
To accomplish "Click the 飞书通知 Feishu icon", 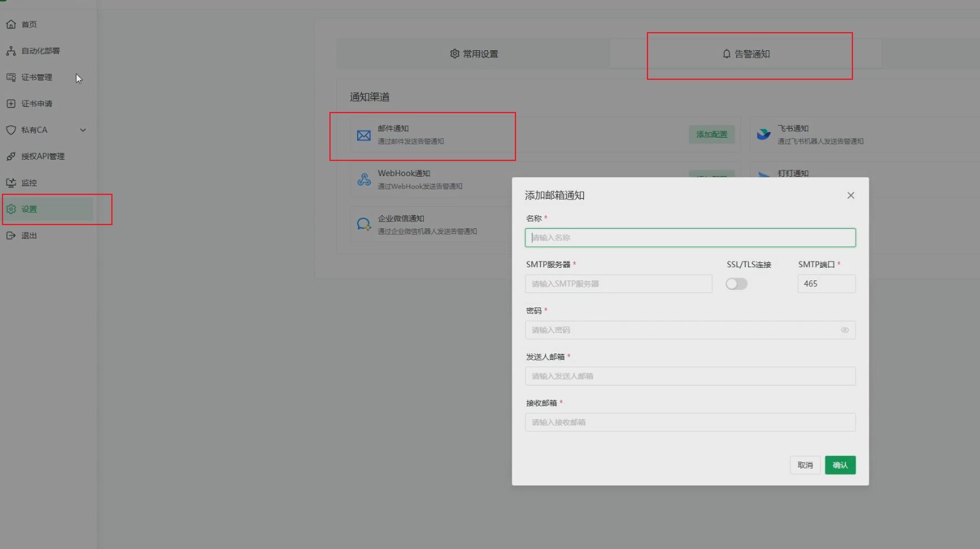I will (763, 134).
